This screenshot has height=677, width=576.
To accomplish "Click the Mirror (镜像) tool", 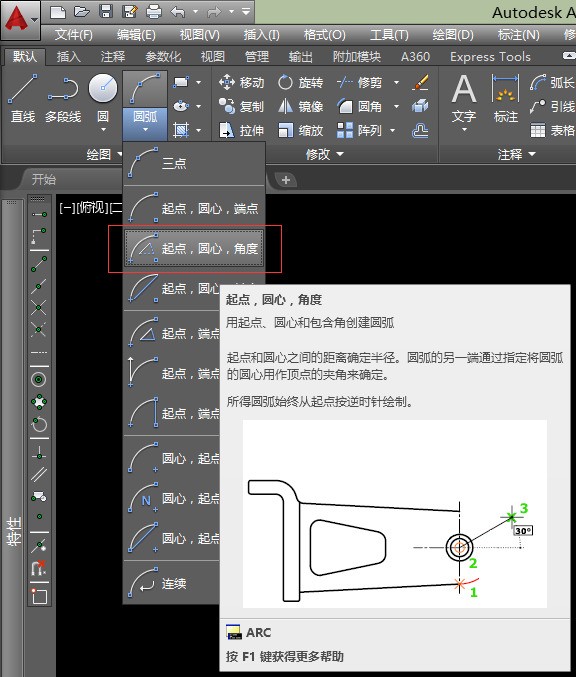I will pyautogui.click(x=300, y=106).
